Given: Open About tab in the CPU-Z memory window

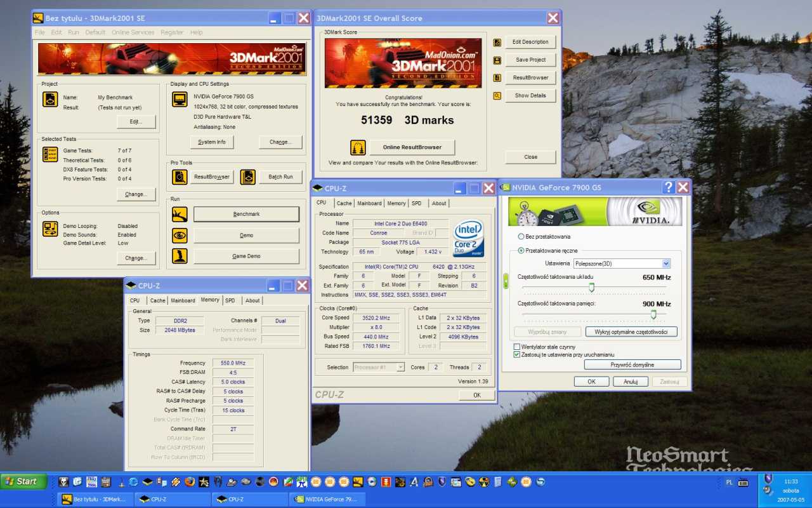Looking at the screenshot, I should coord(252,300).
